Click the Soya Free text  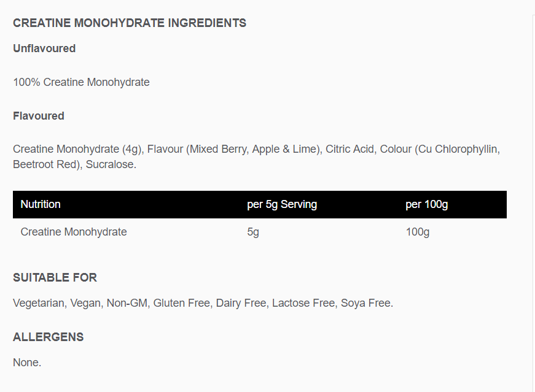pos(367,303)
